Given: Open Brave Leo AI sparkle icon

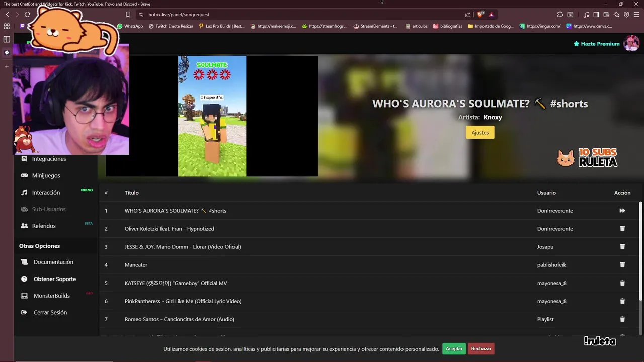Looking at the screenshot, I should (x=616, y=15).
